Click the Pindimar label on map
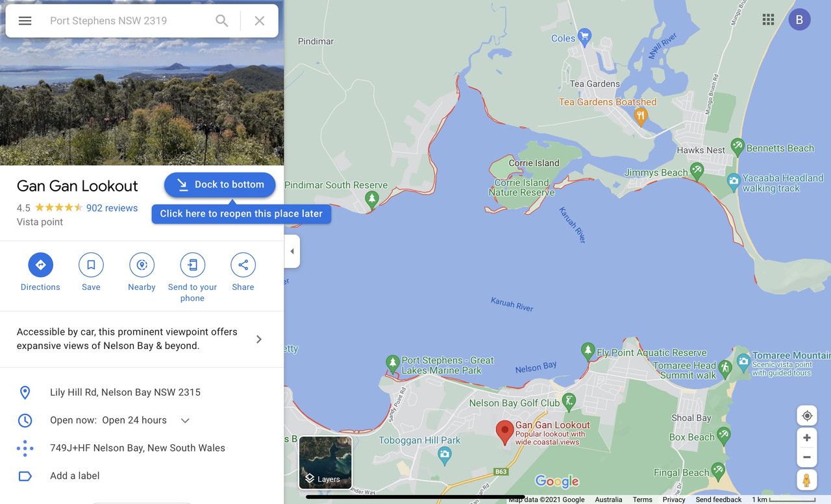Image resolution: width=831 pixels, height=504 pixels. tap(316, 41)
